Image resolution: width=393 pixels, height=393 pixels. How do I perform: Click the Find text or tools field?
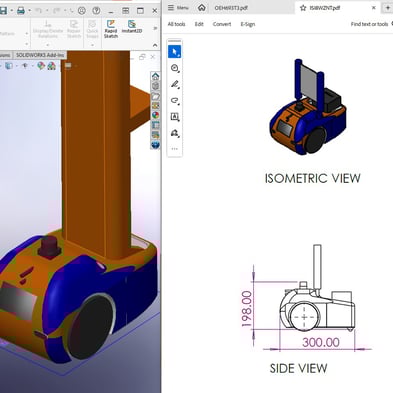(x=369, y=24)
